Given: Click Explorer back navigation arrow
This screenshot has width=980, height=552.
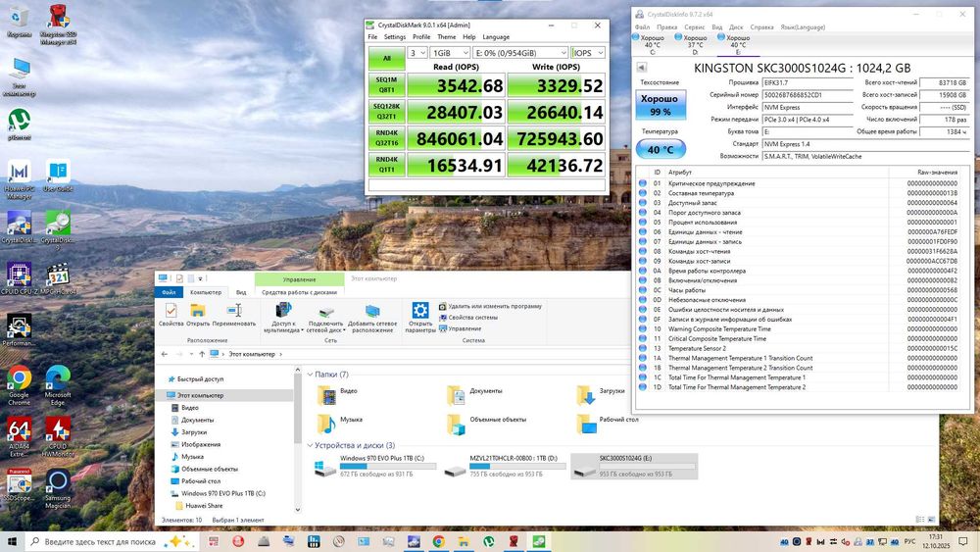Looking at the screenshot, I should [x=165, y=354].
